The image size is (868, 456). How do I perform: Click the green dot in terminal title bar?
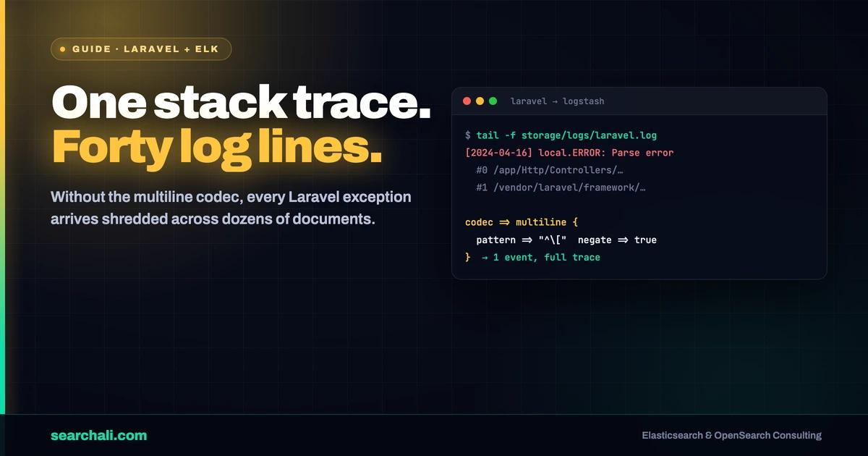click(x=493, y=101)
